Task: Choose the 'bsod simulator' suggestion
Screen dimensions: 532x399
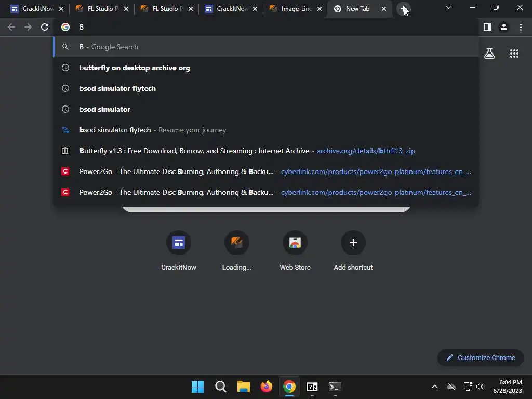Action: [x=266, y=109]
